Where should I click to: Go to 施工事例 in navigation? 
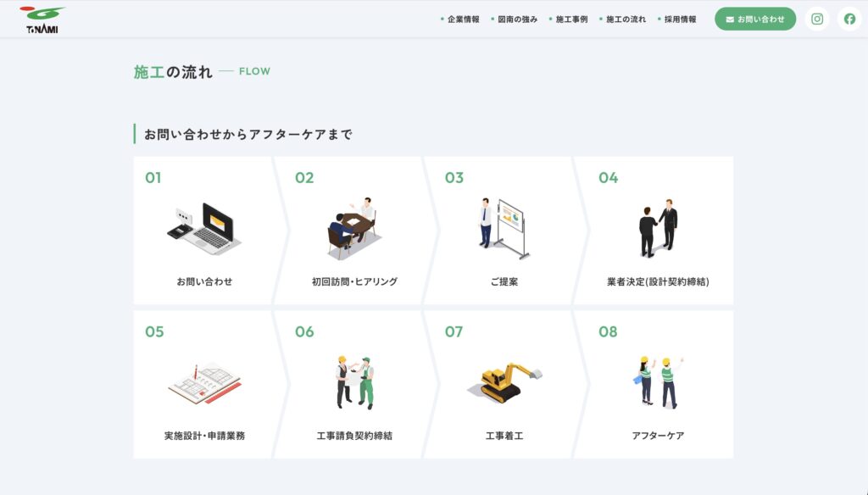coord(571,19)
